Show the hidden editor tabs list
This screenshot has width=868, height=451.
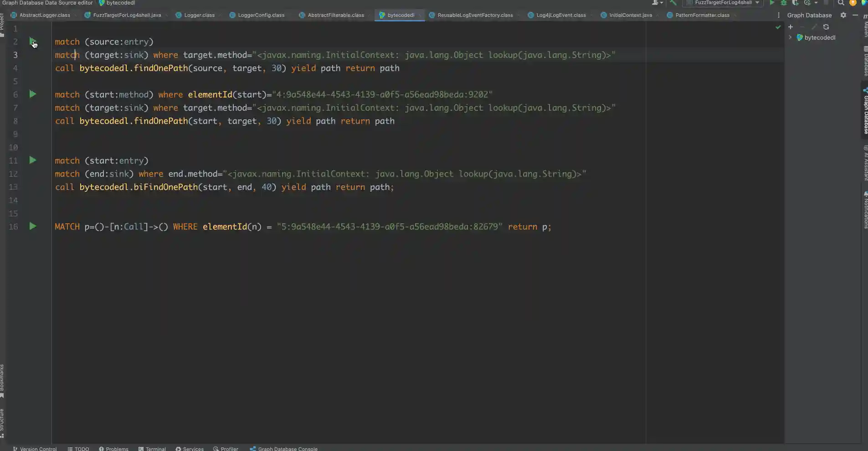point(778,15)
